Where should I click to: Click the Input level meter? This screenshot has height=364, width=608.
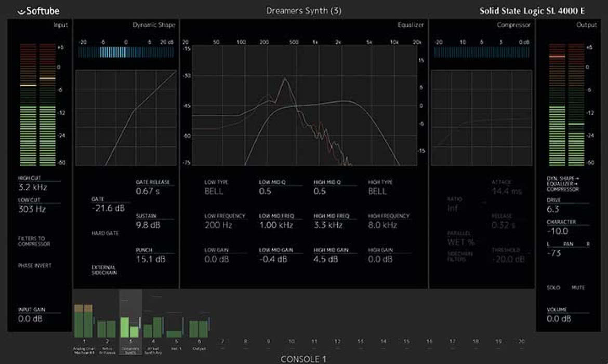pos(37,105)
